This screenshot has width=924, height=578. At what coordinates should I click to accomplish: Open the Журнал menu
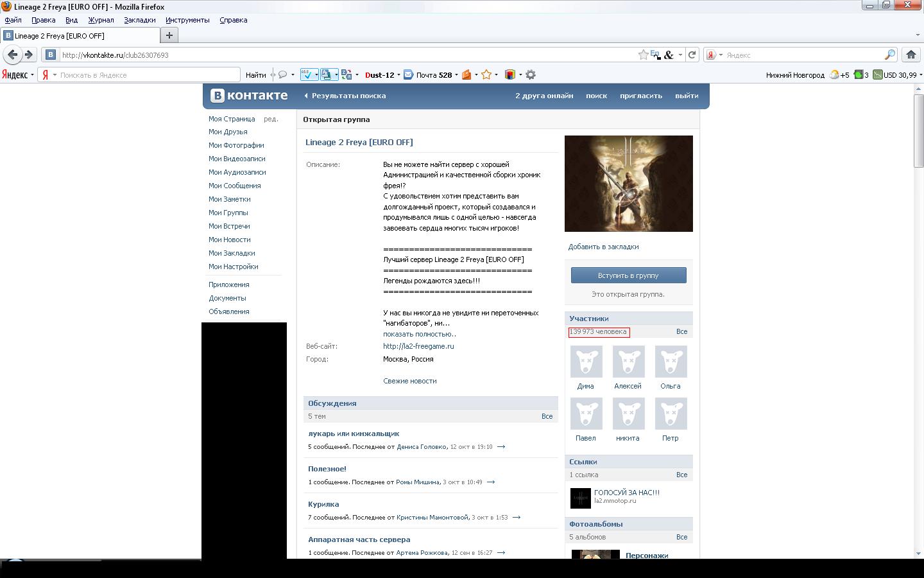pos(101,20)
